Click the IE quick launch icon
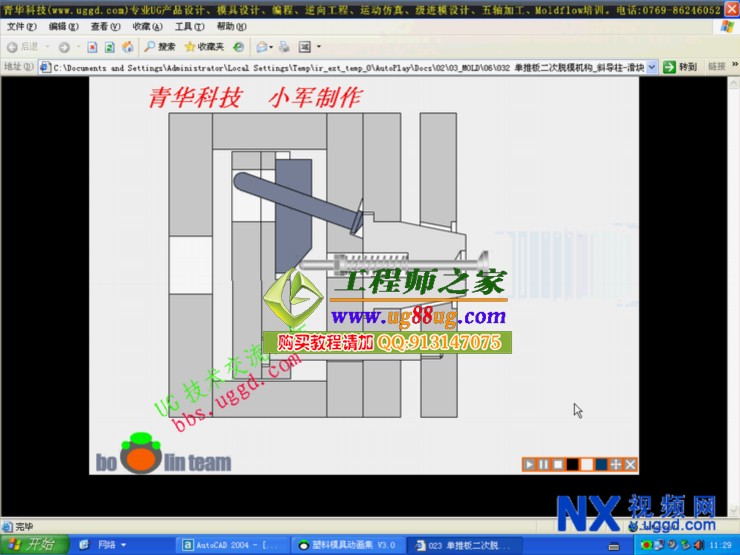 pos(84,545)
